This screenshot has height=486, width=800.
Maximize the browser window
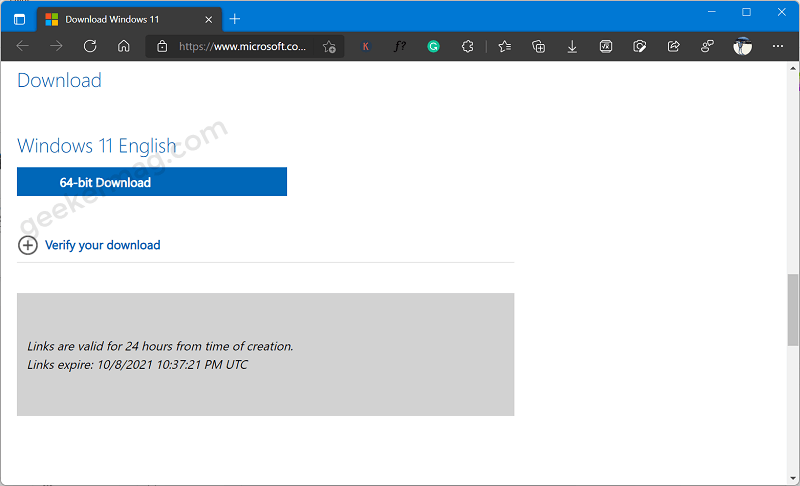[746, 12]
